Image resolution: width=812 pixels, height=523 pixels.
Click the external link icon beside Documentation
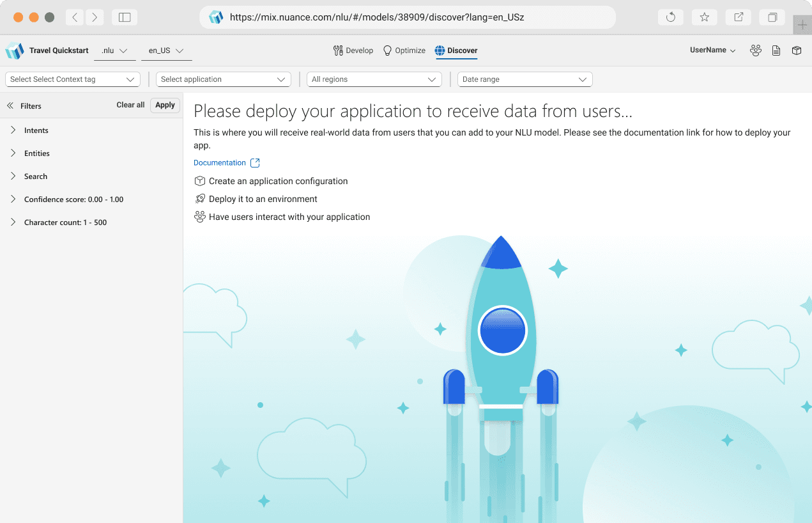[x=256, y=163]
